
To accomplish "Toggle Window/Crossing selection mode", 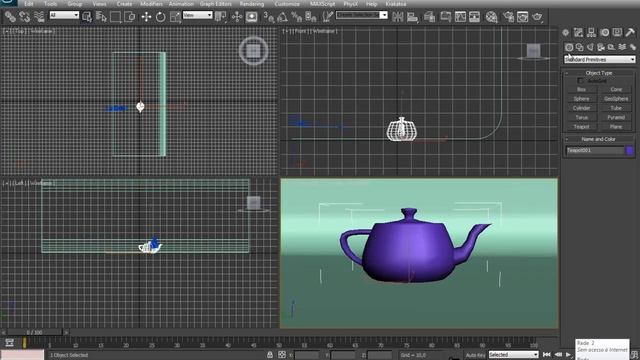I will click(129, 17).
